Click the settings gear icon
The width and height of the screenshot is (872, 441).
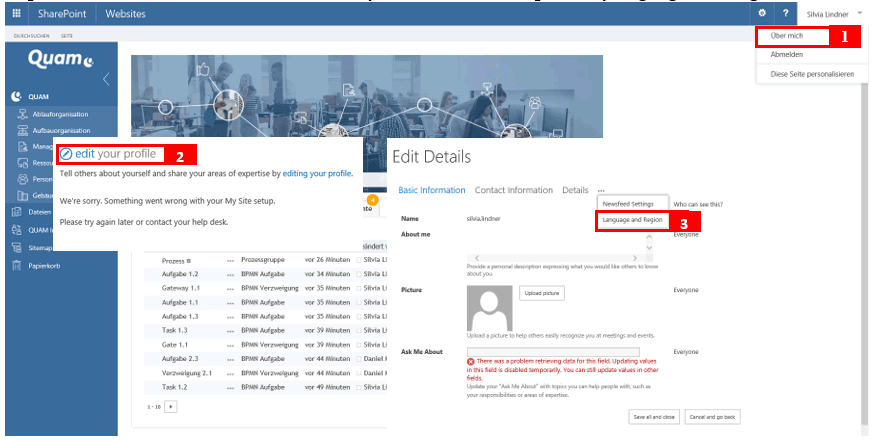point(762,13)
